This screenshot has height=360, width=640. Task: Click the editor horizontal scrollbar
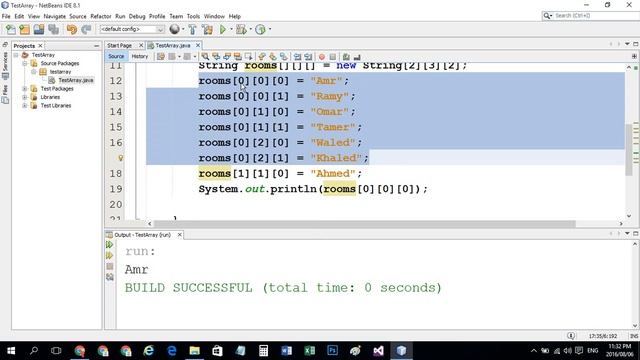(x=364, y=224)
